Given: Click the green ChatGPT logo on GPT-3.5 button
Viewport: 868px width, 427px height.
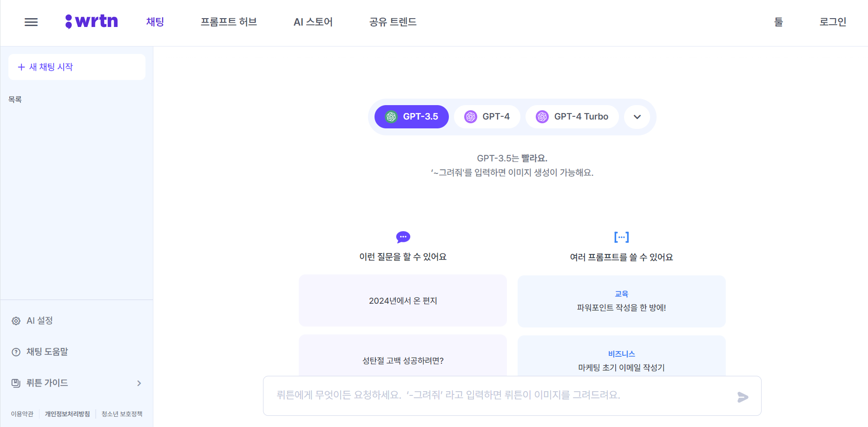Looking at the screenshot, I should click(x=390, y=117).
